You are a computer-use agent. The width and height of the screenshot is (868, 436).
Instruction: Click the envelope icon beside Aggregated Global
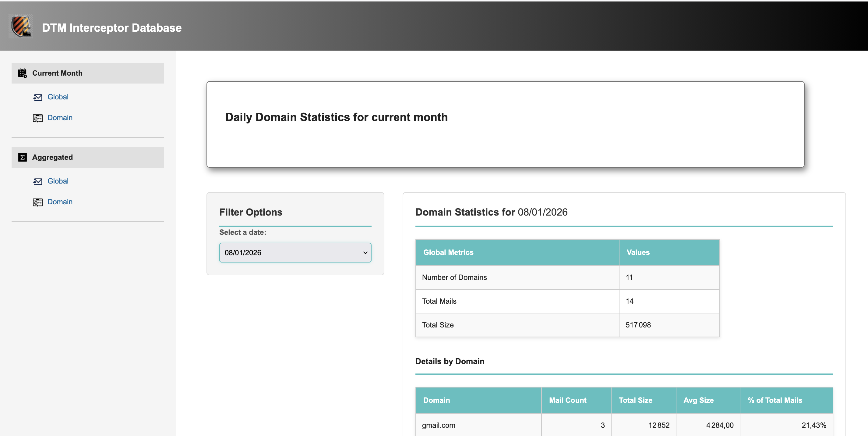(38, 181)
